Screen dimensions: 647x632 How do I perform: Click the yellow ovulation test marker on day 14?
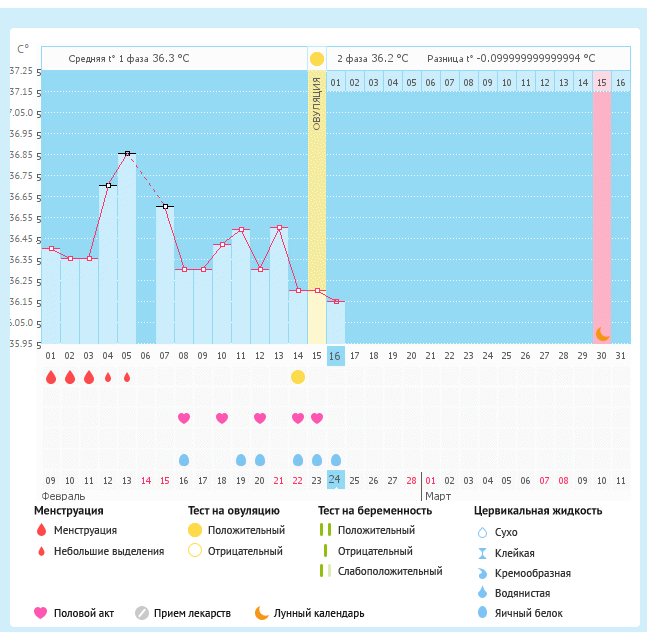(x=298, y=377)
